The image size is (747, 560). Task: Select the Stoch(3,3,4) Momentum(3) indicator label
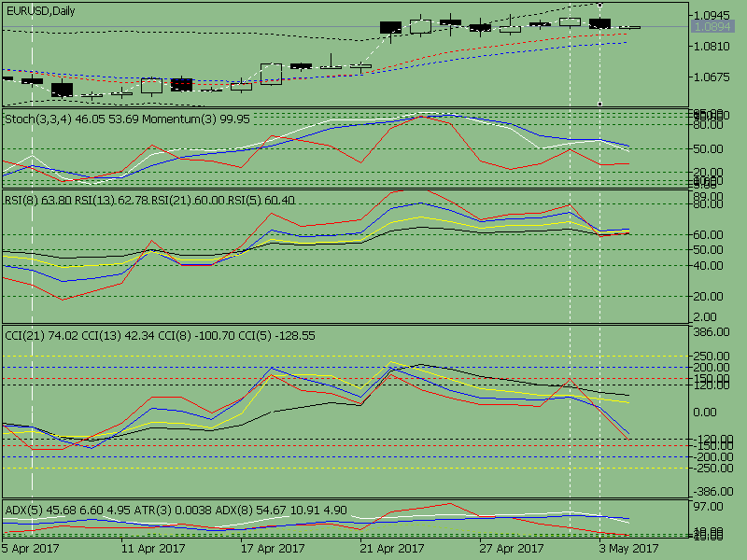click(x=127, y=119)
